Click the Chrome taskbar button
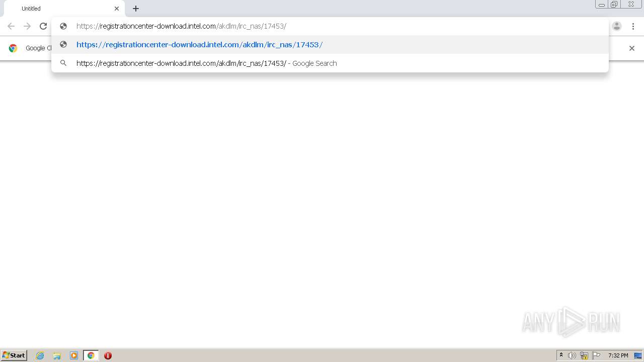 coord(91,355)
